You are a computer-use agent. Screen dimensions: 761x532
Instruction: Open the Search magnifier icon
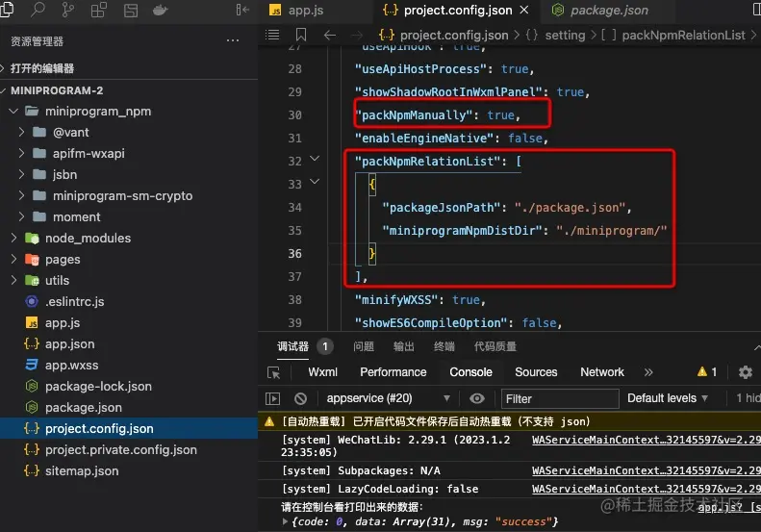tap(38, 10)
